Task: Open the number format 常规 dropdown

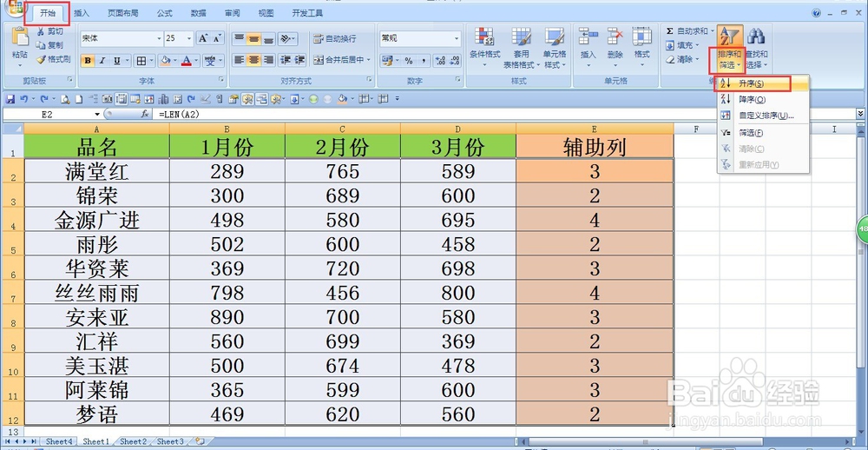Action: click(457, 38)
